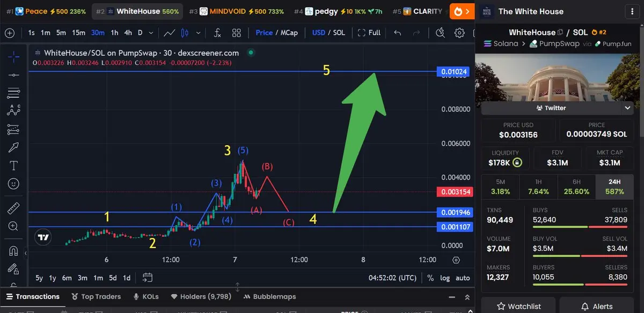Select the 6H performance tab

pos(577,187)
